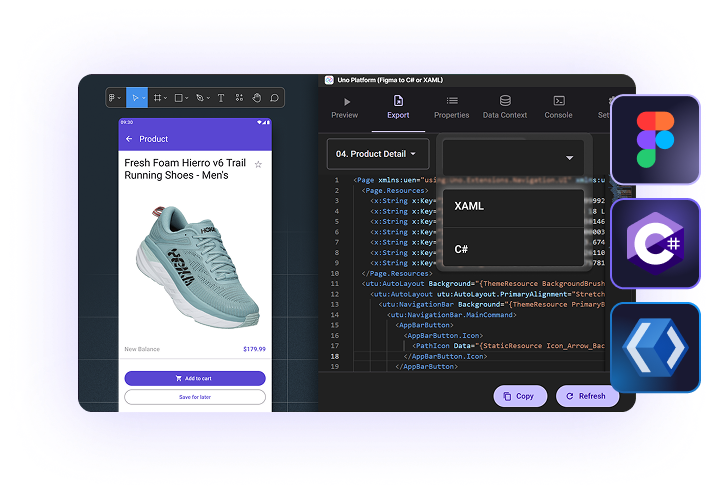Click the Product header title

tap(153, 139)
